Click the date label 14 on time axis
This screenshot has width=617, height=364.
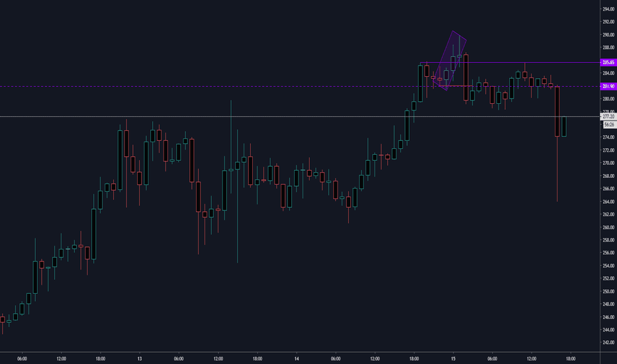click(x=297, y=359)
